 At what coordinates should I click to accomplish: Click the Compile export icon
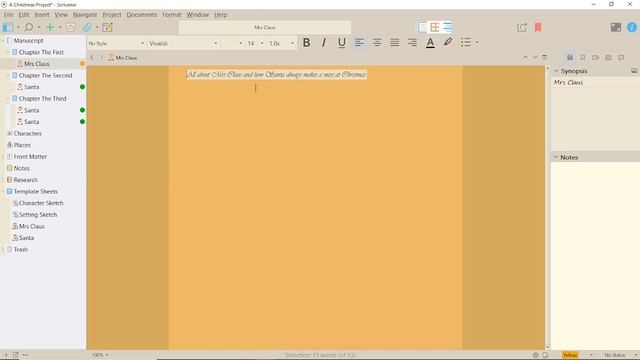(522, 27)
